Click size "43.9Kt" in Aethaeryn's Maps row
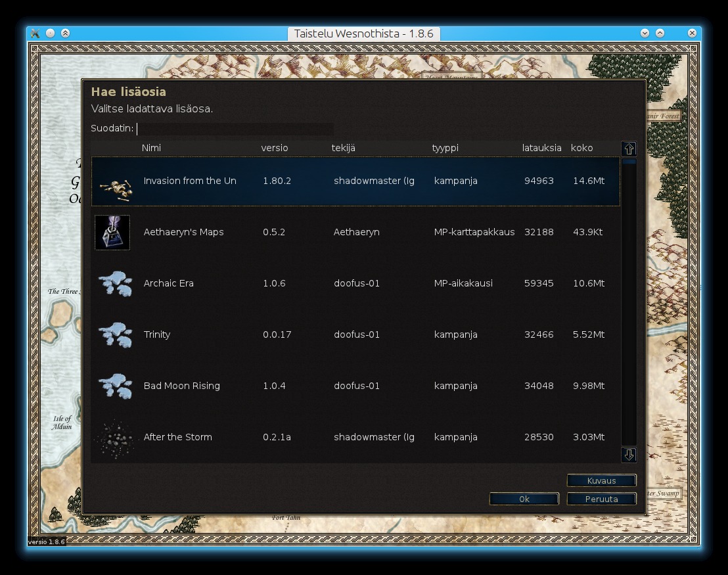 coord(587,232)
